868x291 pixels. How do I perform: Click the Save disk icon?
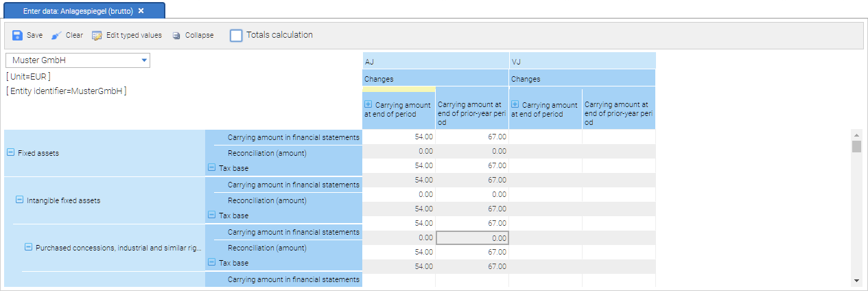pyautogui.click(x=18, y=36)
